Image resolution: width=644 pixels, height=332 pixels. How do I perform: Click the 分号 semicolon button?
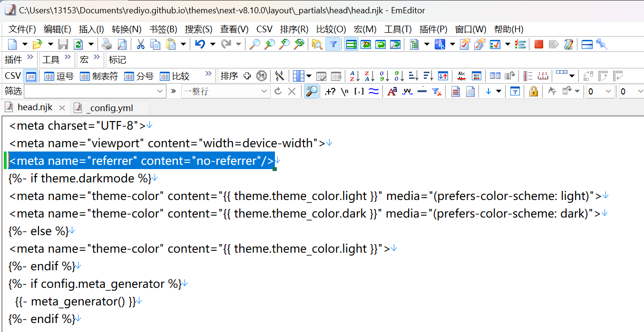click(139, 76)
